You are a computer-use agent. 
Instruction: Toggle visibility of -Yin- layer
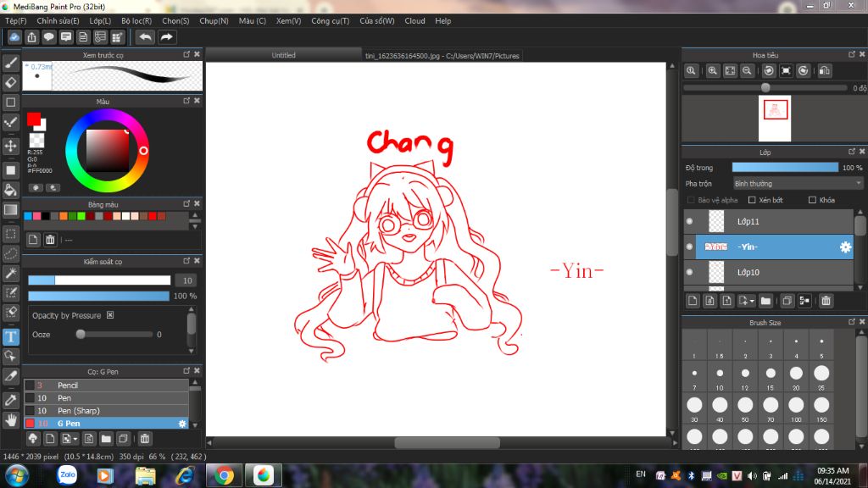click(690, 247)
